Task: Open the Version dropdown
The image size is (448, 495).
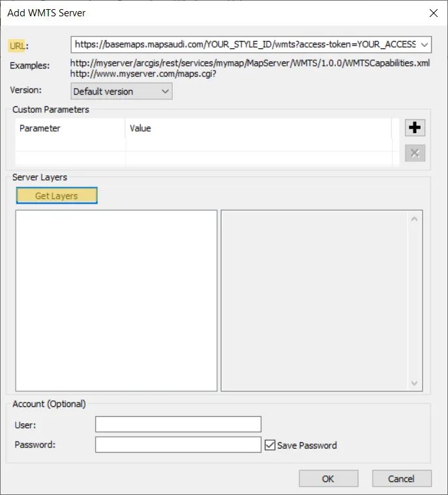Action: [x=121, y=91]
